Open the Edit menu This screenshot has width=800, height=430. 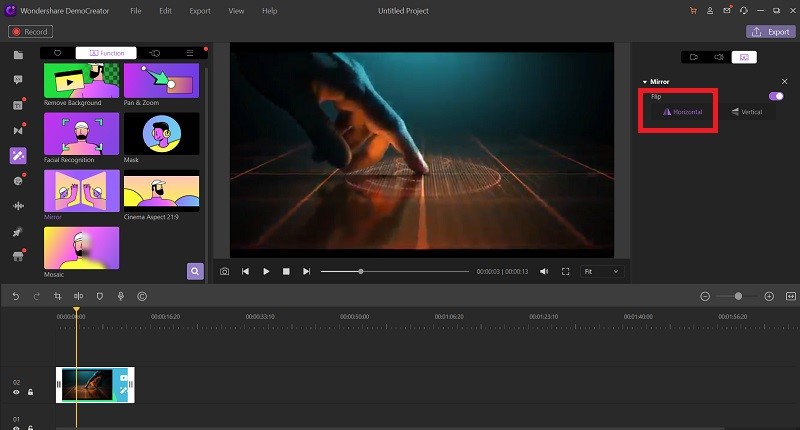click(x=165, y=11)
